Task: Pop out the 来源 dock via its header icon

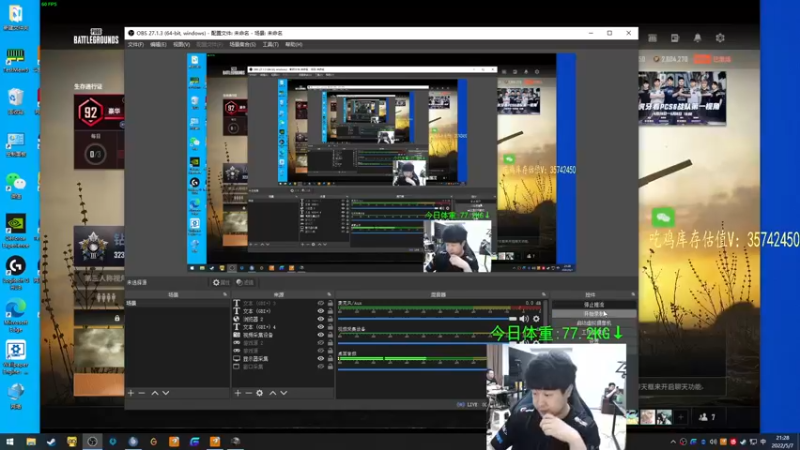Action: click(x=329, y=294)
